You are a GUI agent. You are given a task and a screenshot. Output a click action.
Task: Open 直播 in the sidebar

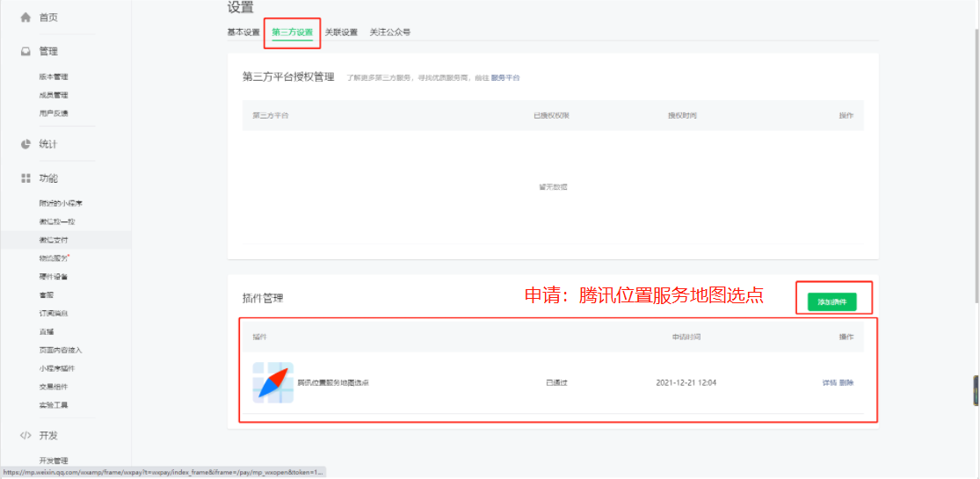click(x=46, y=331)
